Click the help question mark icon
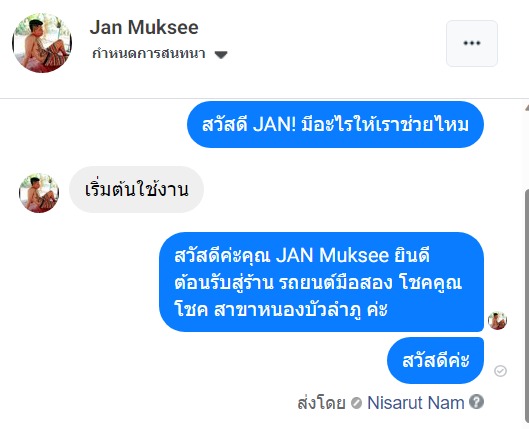Screen dimensions: 529x429 [x=476, y=402]
